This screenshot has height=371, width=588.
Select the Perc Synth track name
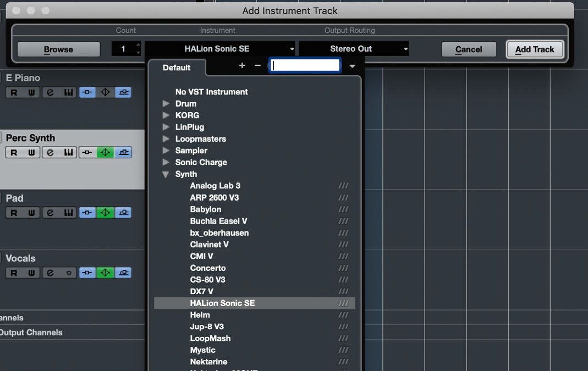point(30,138)
